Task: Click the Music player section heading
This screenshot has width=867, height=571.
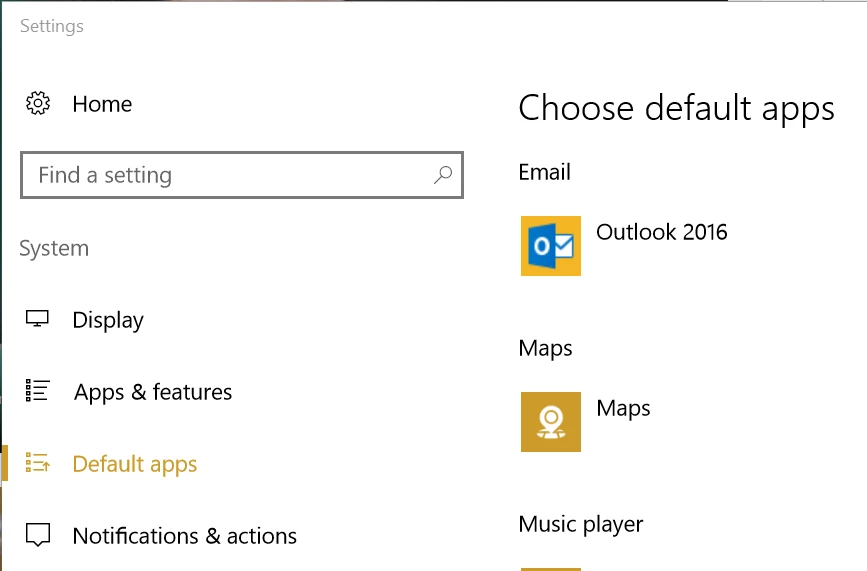Action: 581,524
